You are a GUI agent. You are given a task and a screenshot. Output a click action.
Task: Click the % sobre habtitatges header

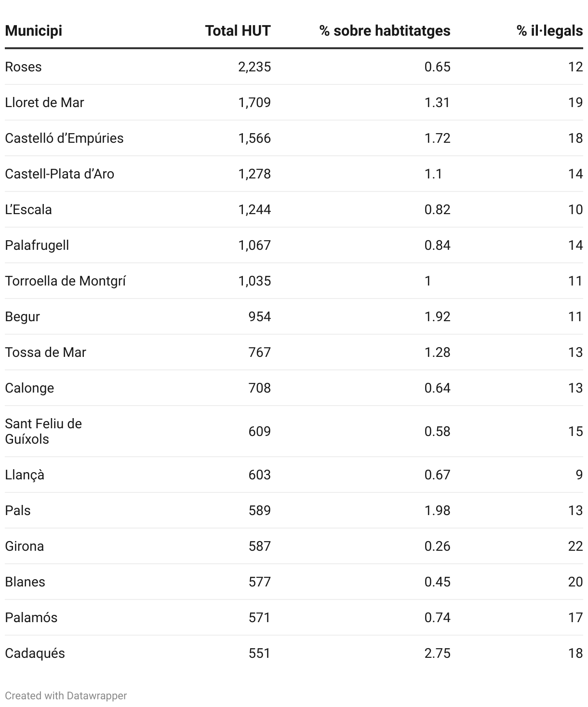click(385, 31)
